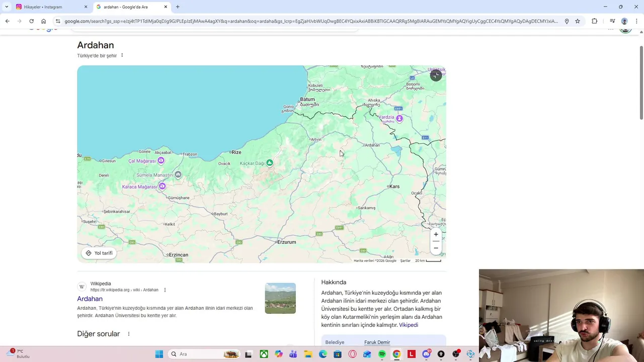Close the ardahan Google search tab
The image size is (644, 362).
click(x=166, y=7)
